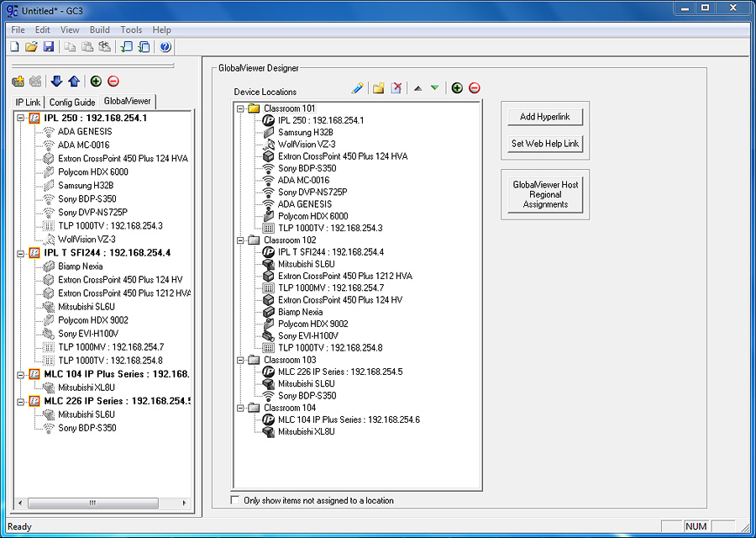This screenshot has width=756, height=538.
Task: Select WolfVision VZ-3 in left tree
Action: (x=87, y=240)
